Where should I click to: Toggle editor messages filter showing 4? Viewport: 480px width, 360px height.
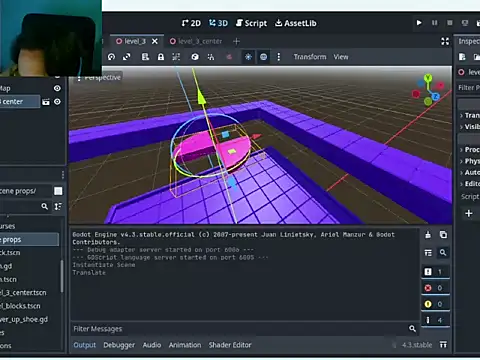pos(435,320)
